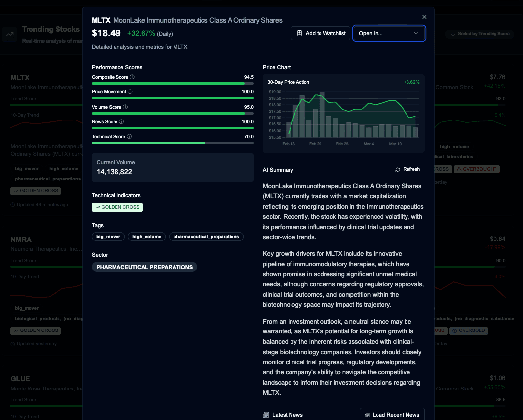The height and width of the screenshot is (420, 523).
Task: Click the Technical Score info icon
Action: coord(129,136)
